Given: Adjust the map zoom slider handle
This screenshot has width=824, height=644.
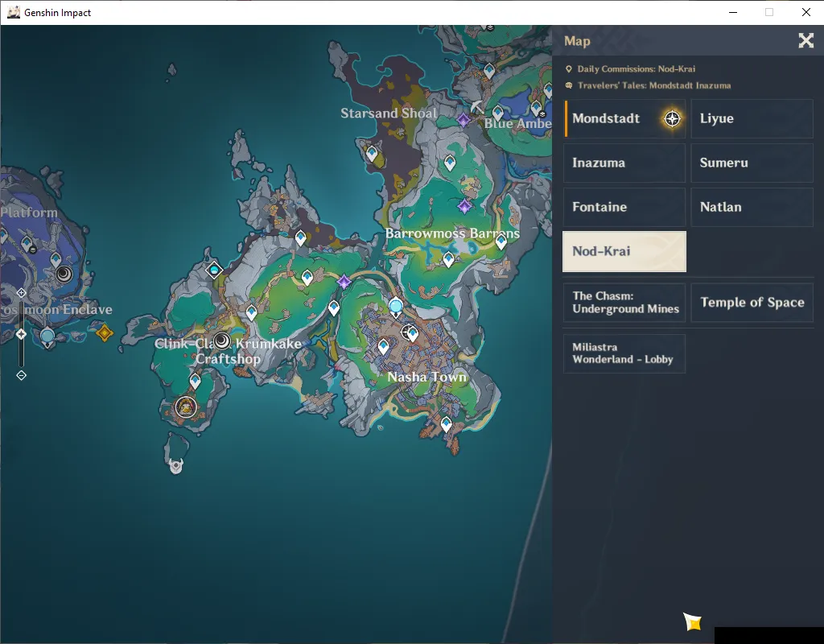Looking at the screenshot, I should 21,334.
